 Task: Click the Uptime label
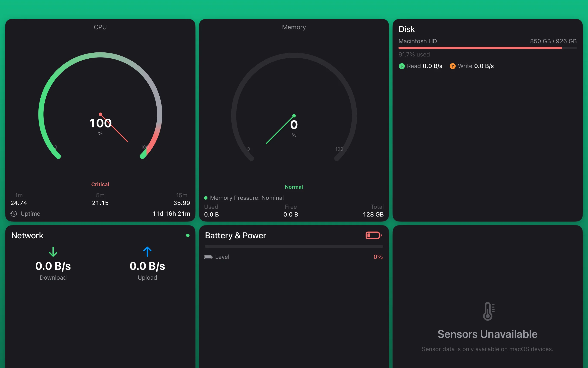[x=30, y=214]
